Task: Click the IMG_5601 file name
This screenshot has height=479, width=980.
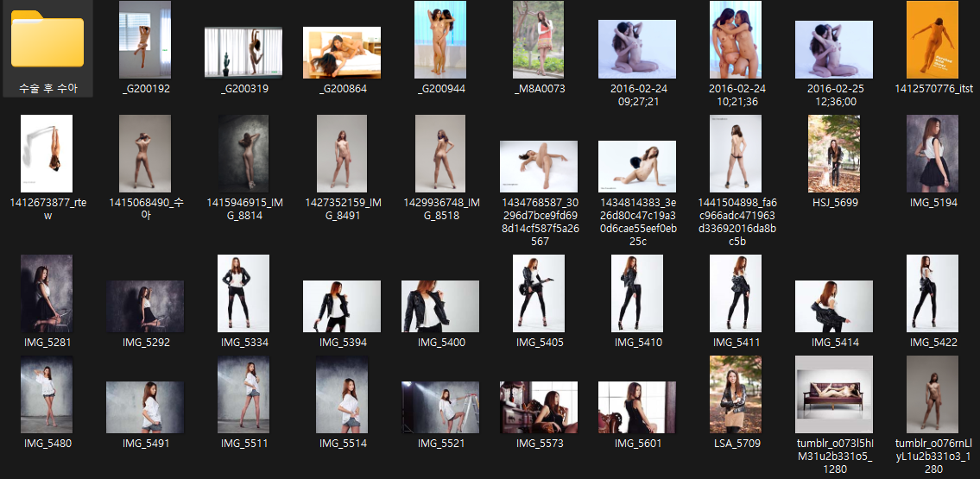Action: coord(638,444)
